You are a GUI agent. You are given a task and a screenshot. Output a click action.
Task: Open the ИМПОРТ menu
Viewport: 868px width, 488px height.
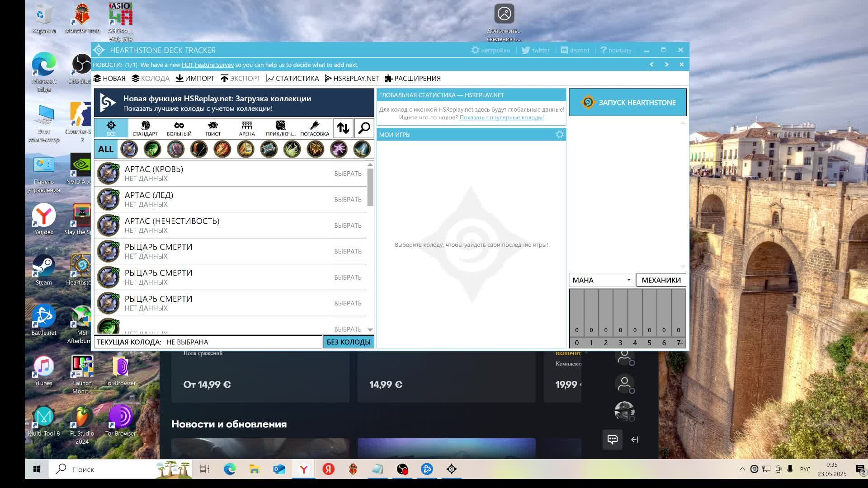195,78
